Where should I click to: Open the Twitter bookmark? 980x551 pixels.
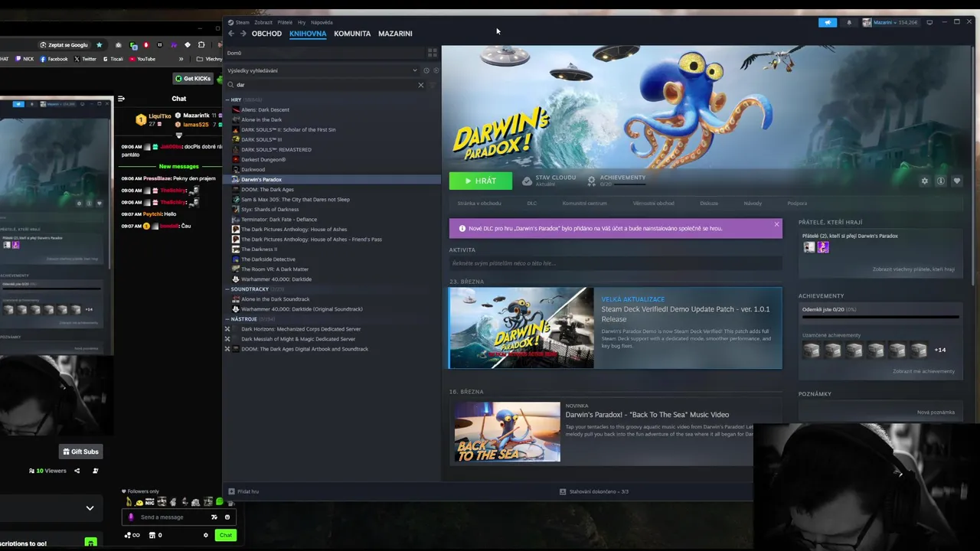pos(86,59)
